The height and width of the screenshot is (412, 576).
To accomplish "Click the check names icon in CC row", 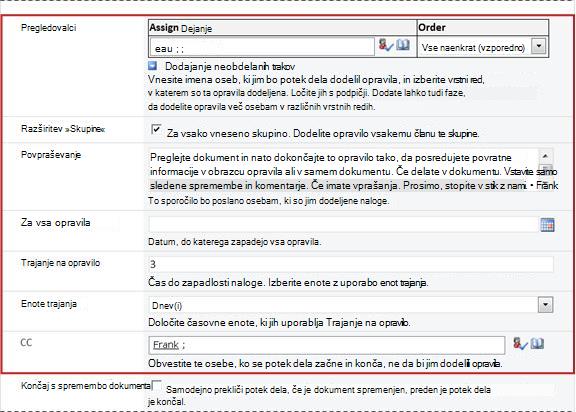I will coord(520,344).
